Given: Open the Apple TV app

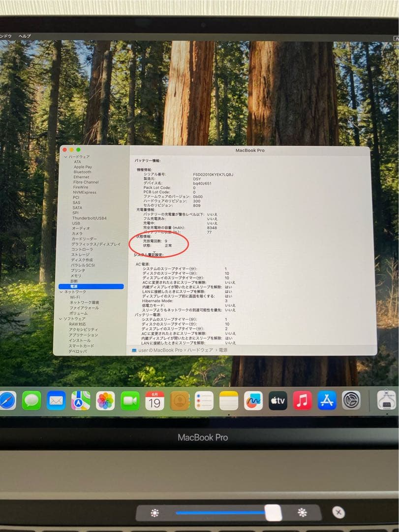Looking at the screenshot, I should coord(277,401).
